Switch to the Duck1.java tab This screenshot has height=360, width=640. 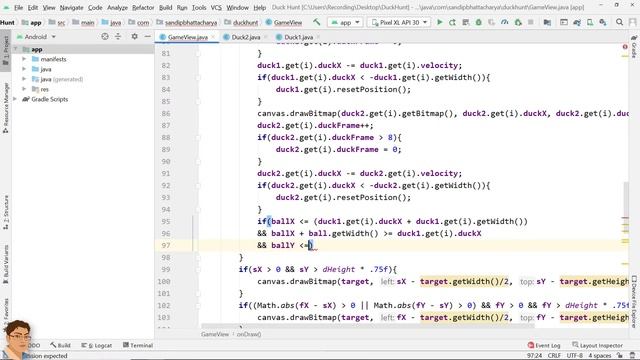(x=298, y=37)
